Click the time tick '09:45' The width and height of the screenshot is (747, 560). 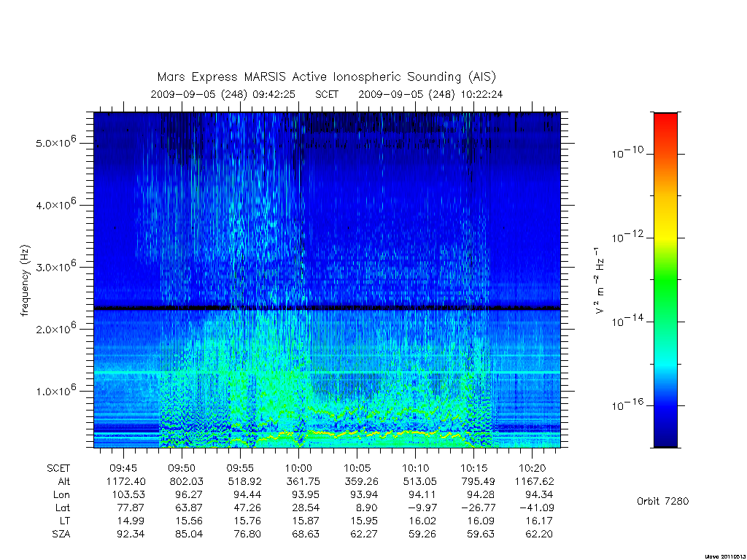click(123, 469)
